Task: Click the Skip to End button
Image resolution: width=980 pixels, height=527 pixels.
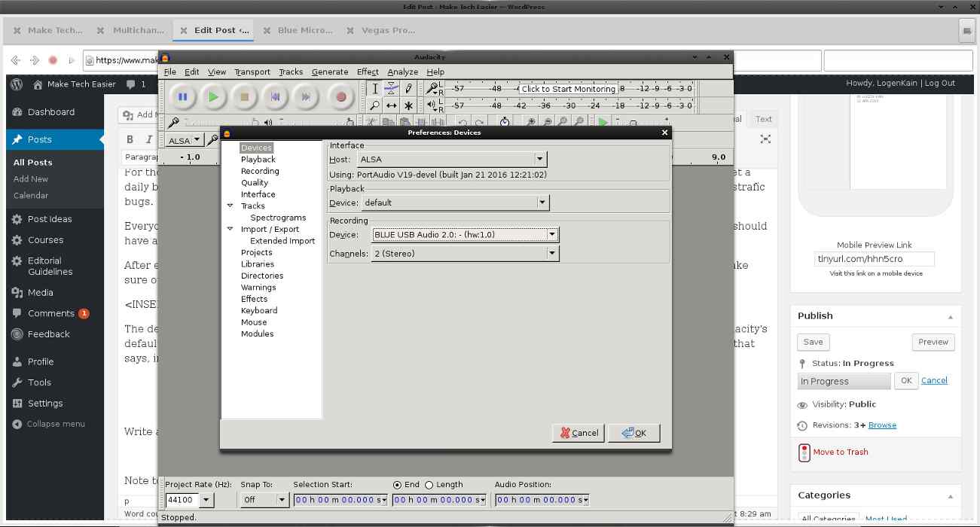Action: pos(304,96)
